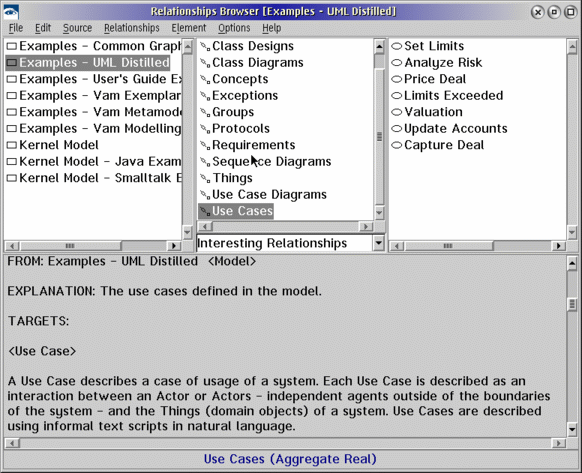This screenshot has width=582, height=473.
Task: Select the highlighted Use Cases relationship row
Action: (x=236, y=211)
